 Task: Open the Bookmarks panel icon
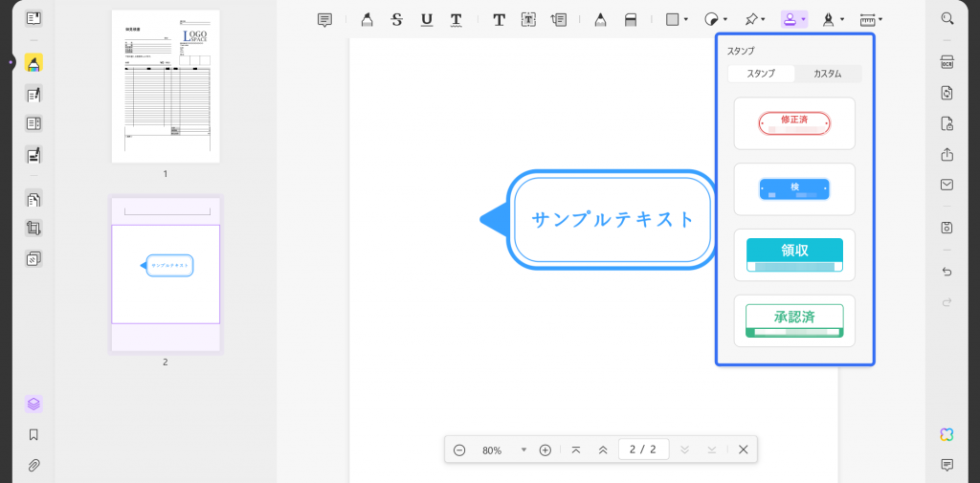(33, 434)
